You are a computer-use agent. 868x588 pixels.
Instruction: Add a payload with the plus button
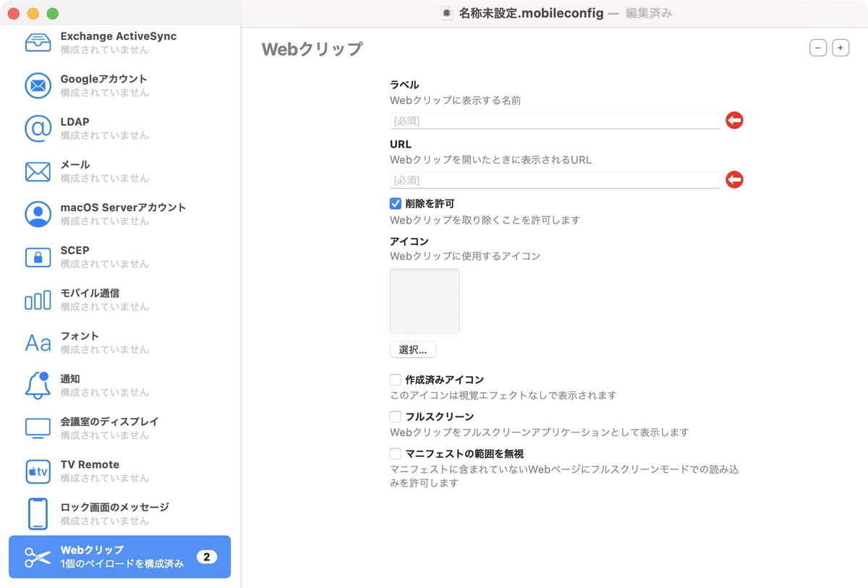[841, 48]
